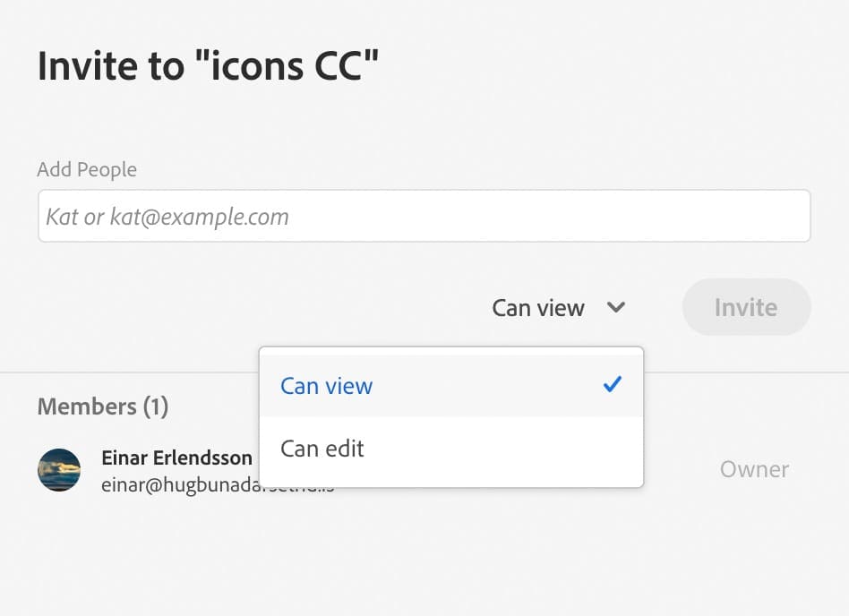Screen dimensions: 849x616
Task: Click the Owner role label
Action: pos(754,469)
